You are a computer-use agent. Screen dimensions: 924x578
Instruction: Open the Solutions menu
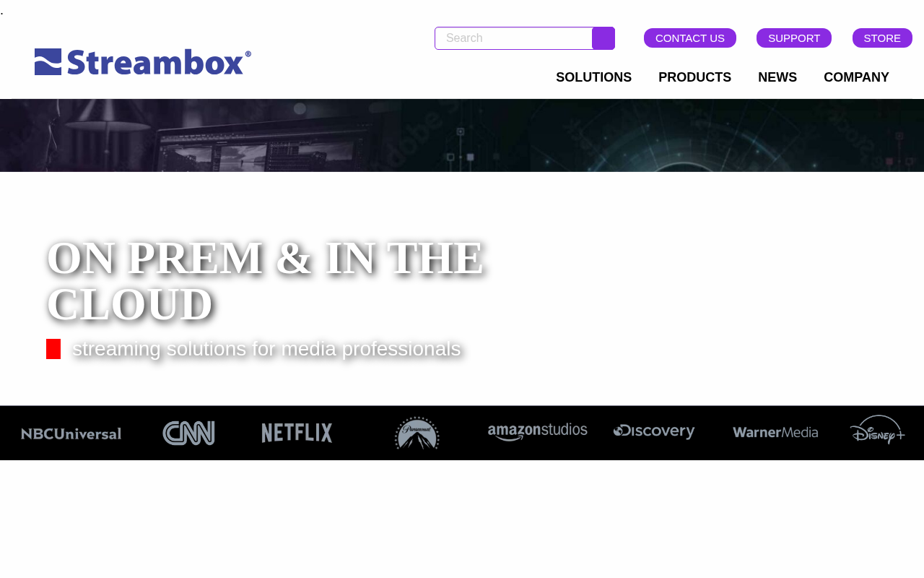tap(593, 77)
